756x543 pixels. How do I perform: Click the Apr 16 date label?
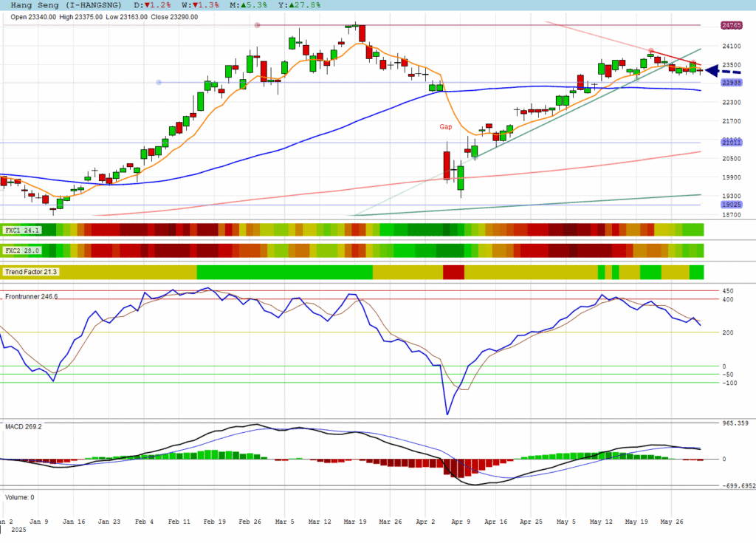(x=495, y=522)
